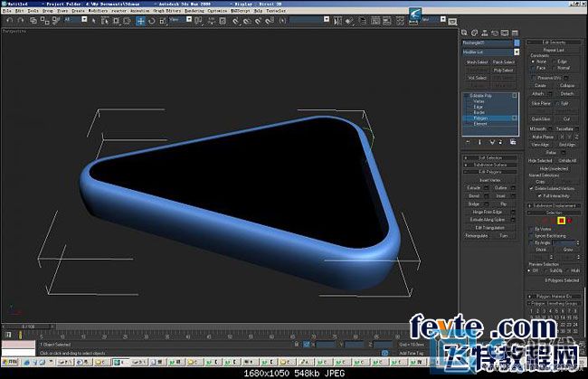588x379 pixels.
Task: Activate the Select and Move tool
Action: pyautogui.click(x=140, y=21)
